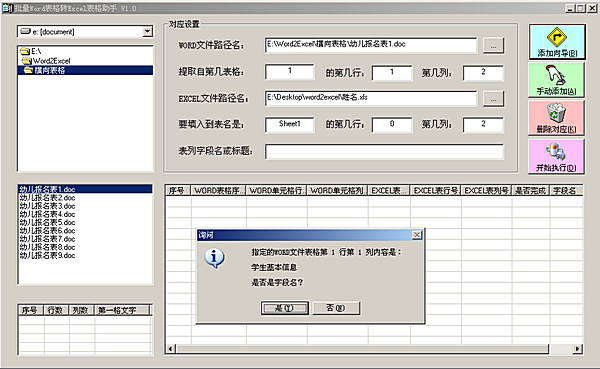Browse for EXCEL file with ... button

point(493,99)
